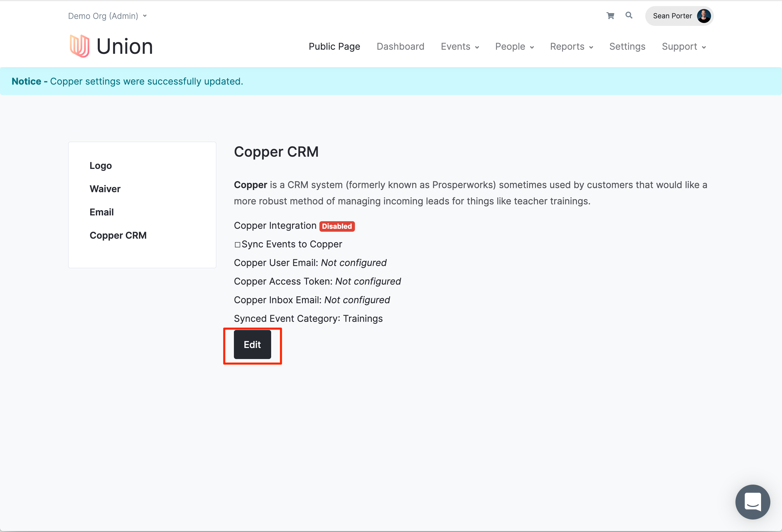Toggle Sync Events to Copper checkbox

tap(238, 244)
